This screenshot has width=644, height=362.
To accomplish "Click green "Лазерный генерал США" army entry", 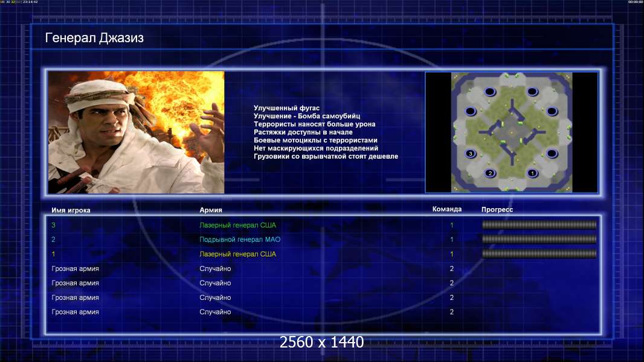I will pos(237,225).
